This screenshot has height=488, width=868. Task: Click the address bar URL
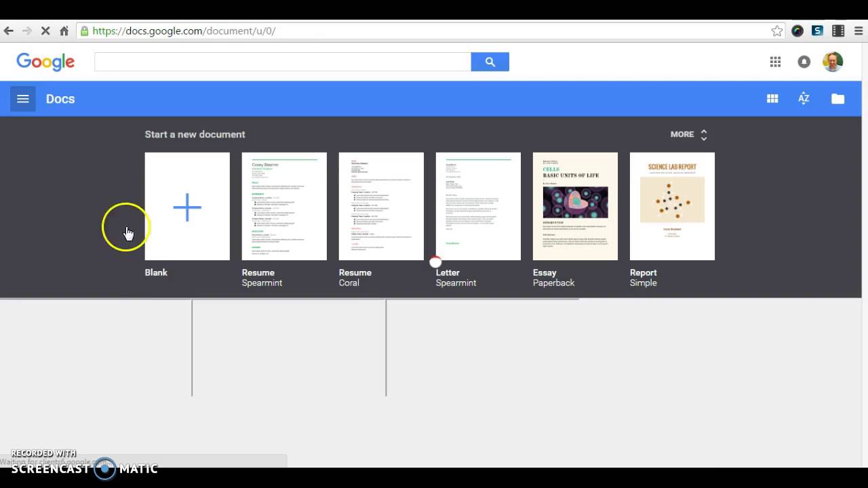click(x=184, y=30)
